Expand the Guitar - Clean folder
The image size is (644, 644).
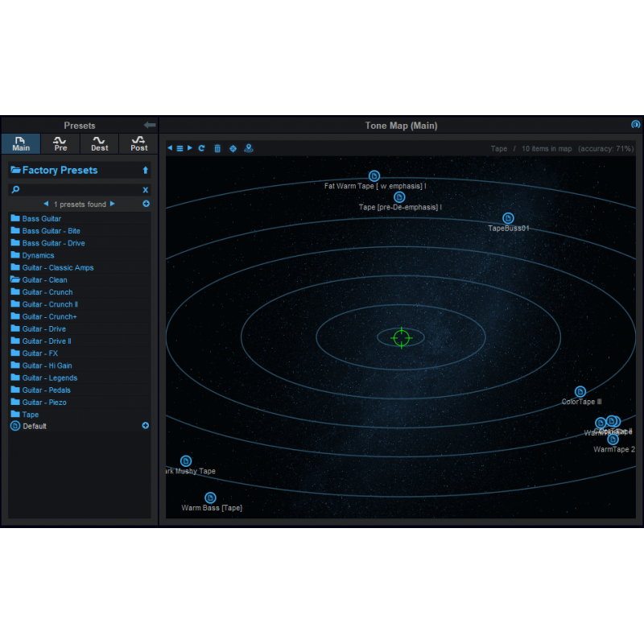44,280
